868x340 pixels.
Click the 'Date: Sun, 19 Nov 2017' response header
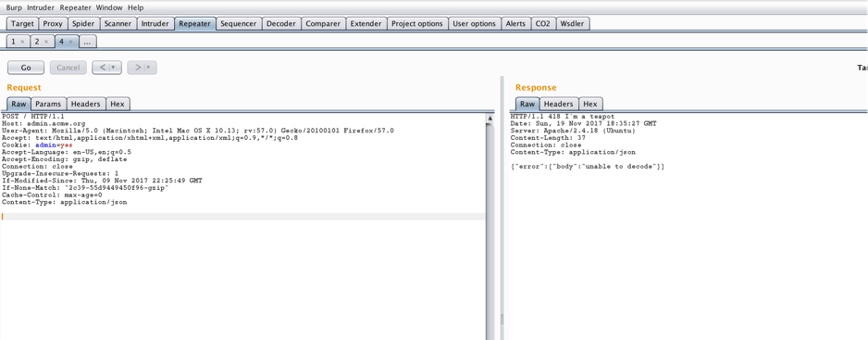(584, 123)
